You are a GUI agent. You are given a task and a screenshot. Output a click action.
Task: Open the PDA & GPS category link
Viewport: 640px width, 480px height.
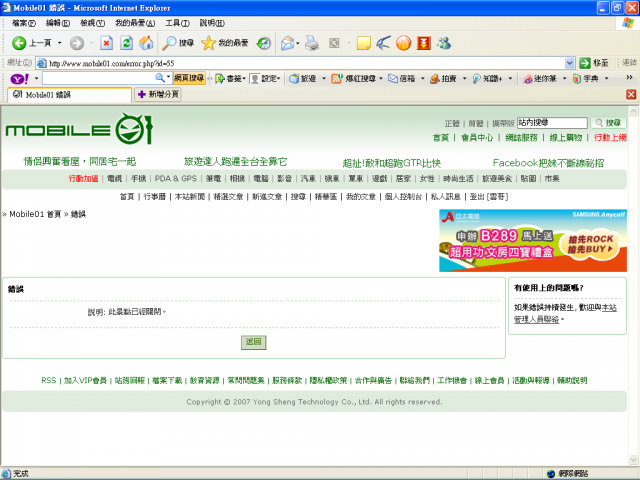(x=176, y=178)
